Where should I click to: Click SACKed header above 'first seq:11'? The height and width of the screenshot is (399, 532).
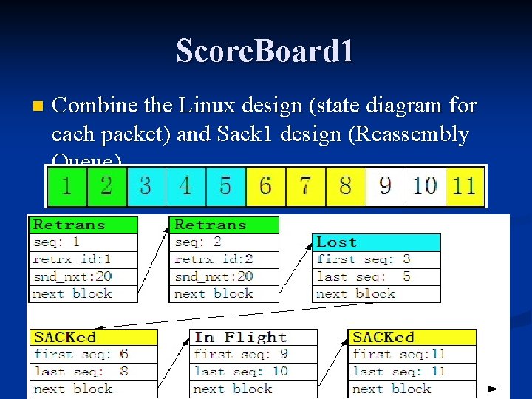coord(412,337)
